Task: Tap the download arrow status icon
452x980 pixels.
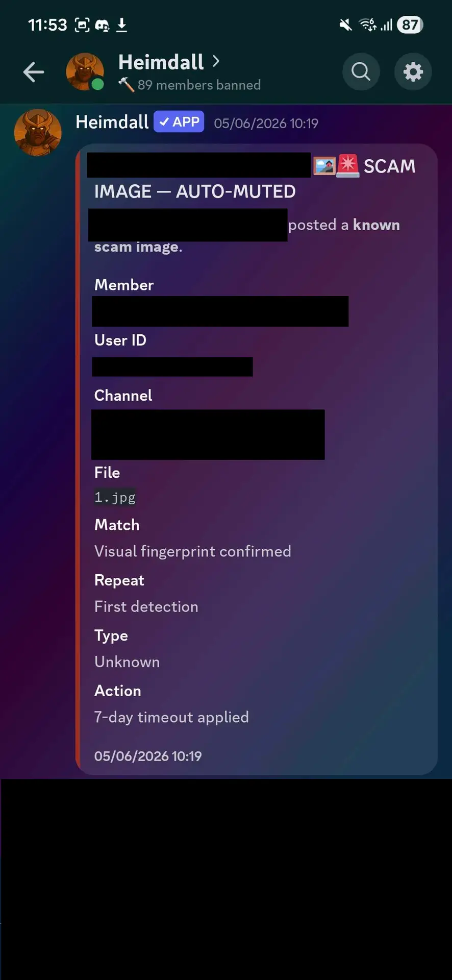Action: click(x=121, y=24)
